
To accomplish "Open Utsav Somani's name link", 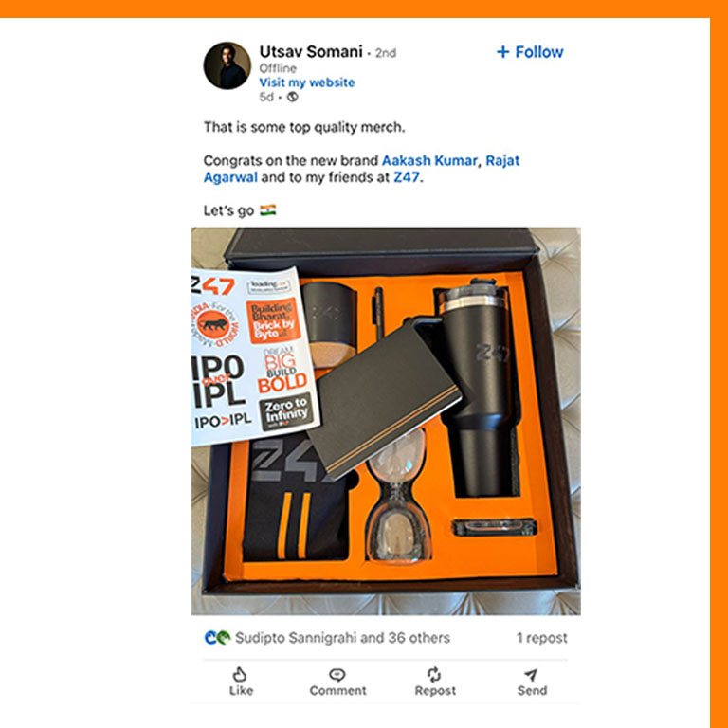I will (311, 51).
